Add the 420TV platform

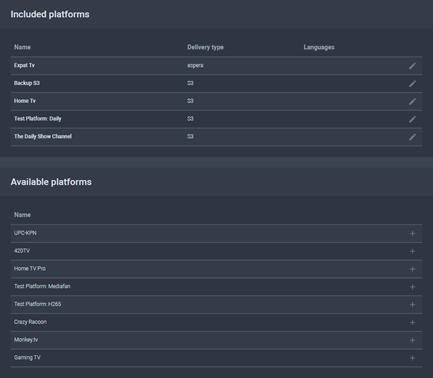click(x=412, y=251)
